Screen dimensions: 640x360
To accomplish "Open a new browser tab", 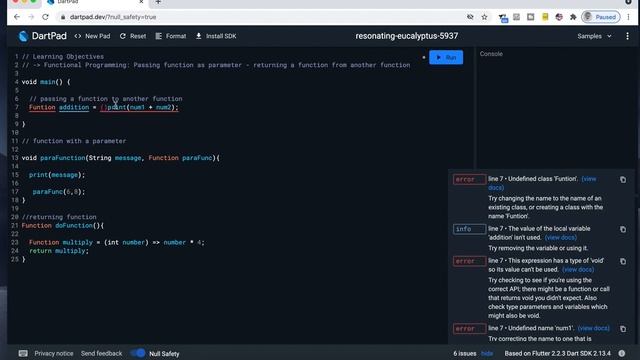I will coord(158,2).
